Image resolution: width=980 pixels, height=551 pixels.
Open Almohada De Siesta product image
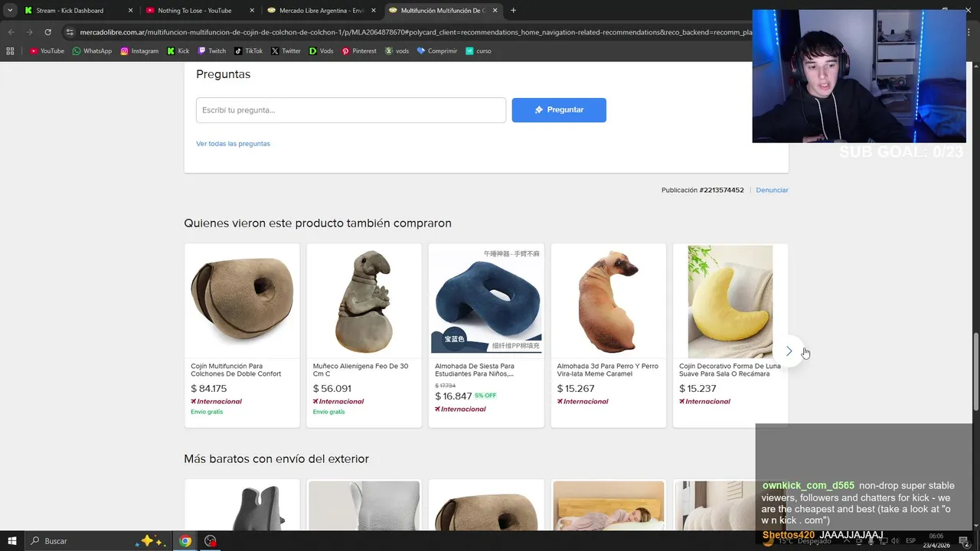point(486,301)
